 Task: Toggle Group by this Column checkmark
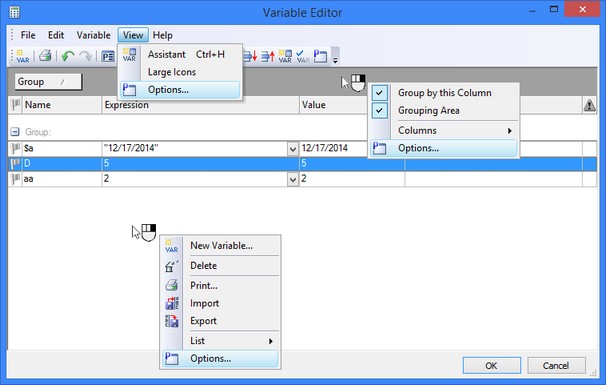click(x=380, y=93)
